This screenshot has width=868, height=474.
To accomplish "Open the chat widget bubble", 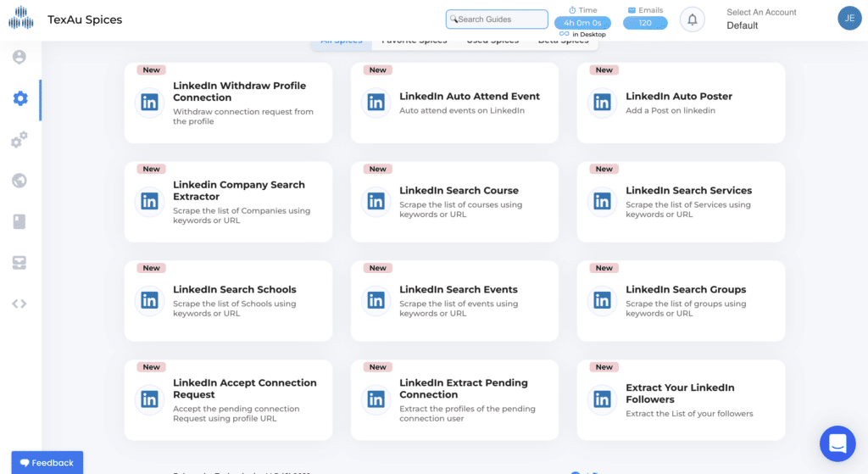I will click(x=837, y=443).
